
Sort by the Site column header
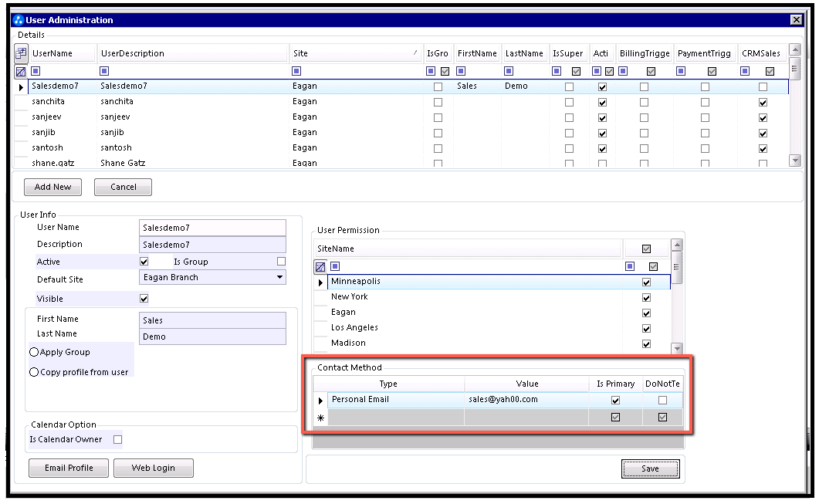pos(356,53)
